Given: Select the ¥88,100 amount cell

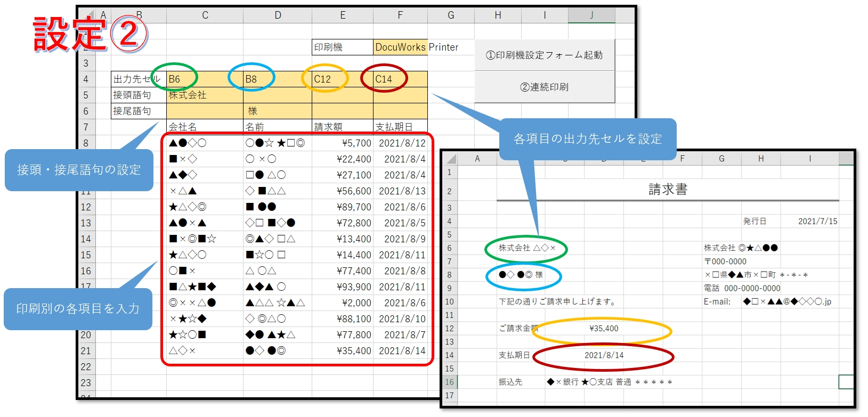Looking at the screenshot, I should click(x=343, y=318).
